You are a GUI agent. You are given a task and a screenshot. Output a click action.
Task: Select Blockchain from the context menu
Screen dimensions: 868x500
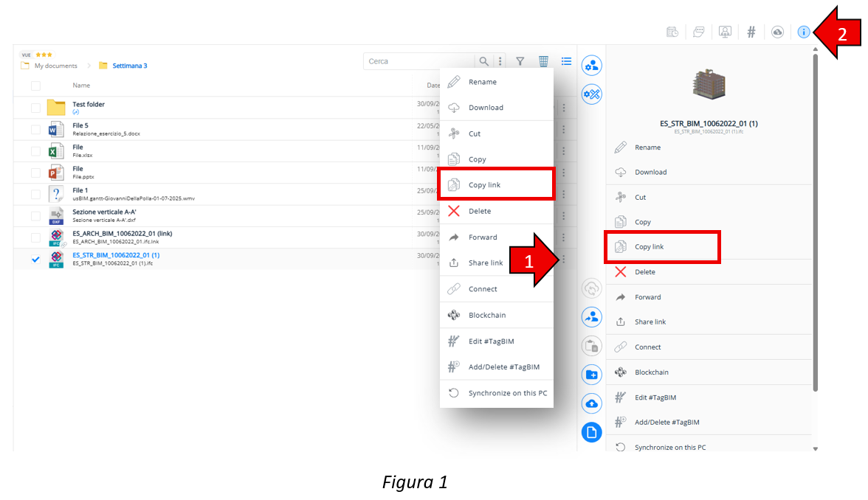pyautogui.click(x=486, y=315)
